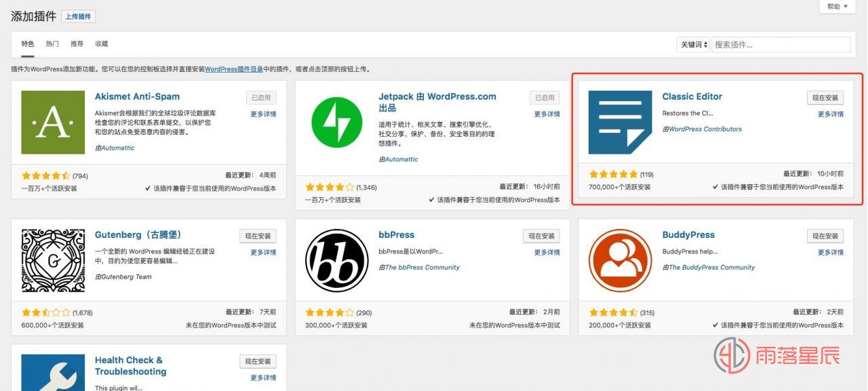Switch to the 热门 tab
The image size is (868, 391).
point(52,43)
